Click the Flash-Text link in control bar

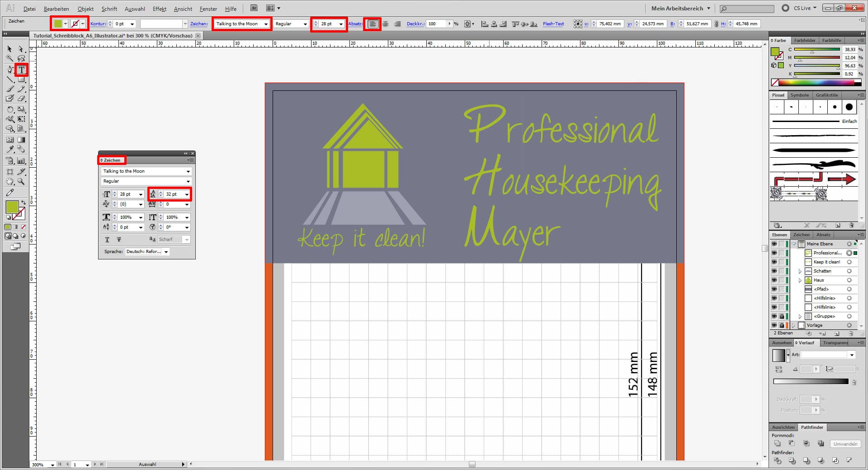(x=553, y=24)
